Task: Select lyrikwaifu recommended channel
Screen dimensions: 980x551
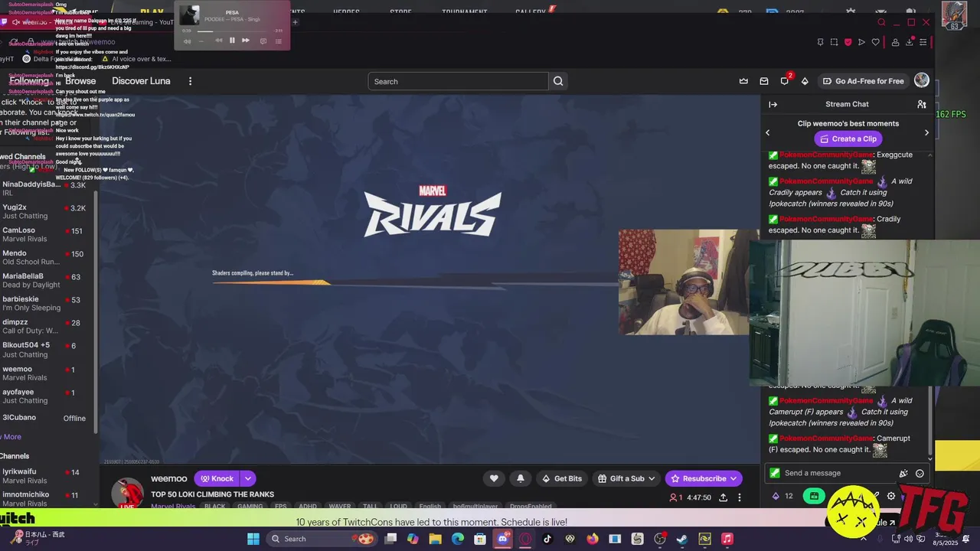Action: click(46, 476)
